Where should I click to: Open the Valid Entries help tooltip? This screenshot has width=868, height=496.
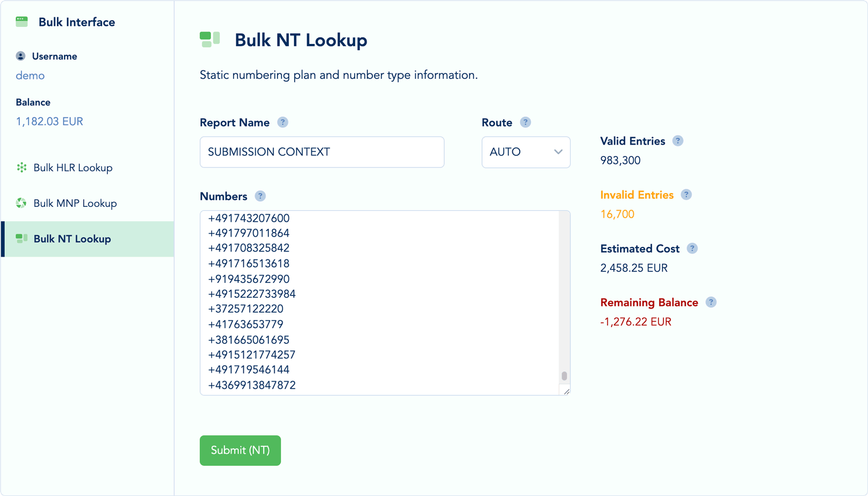pos(678,141)
